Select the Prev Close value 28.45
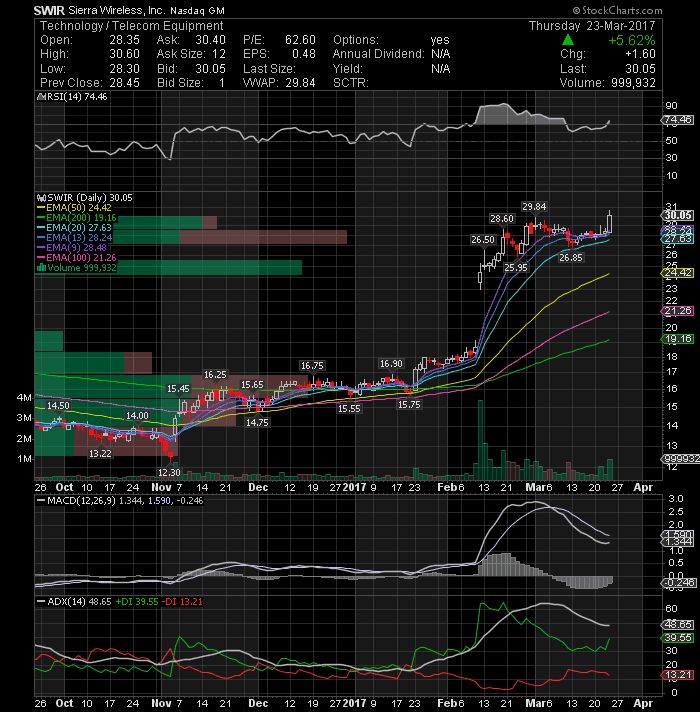 124,83
